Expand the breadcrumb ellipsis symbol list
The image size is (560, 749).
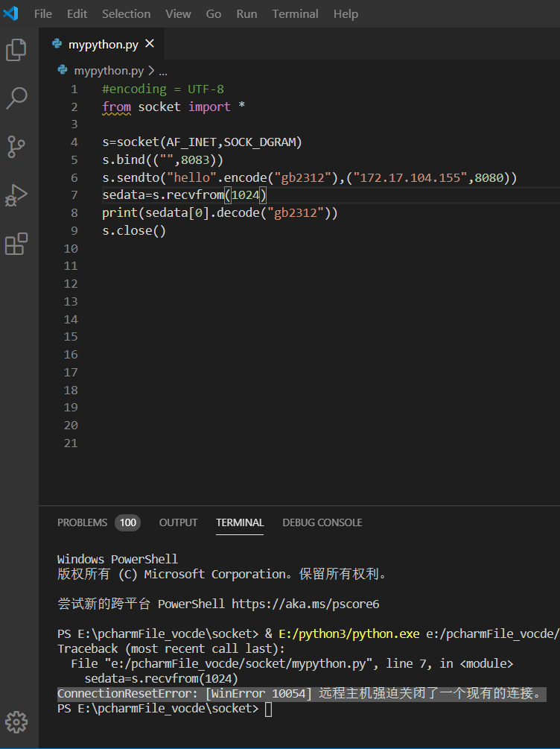click(163, 72)
